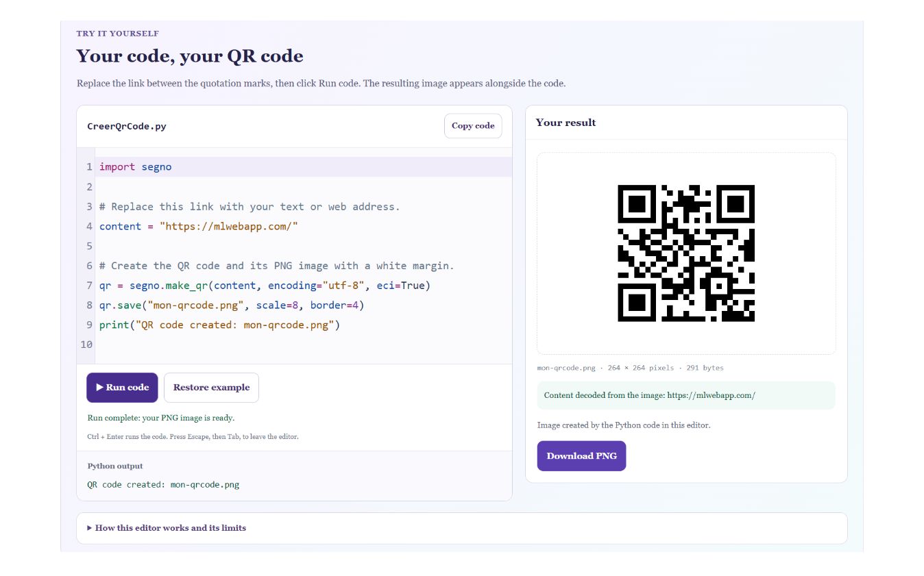Click decoded content text https://mlwebapp.com/

pos(711,396)
